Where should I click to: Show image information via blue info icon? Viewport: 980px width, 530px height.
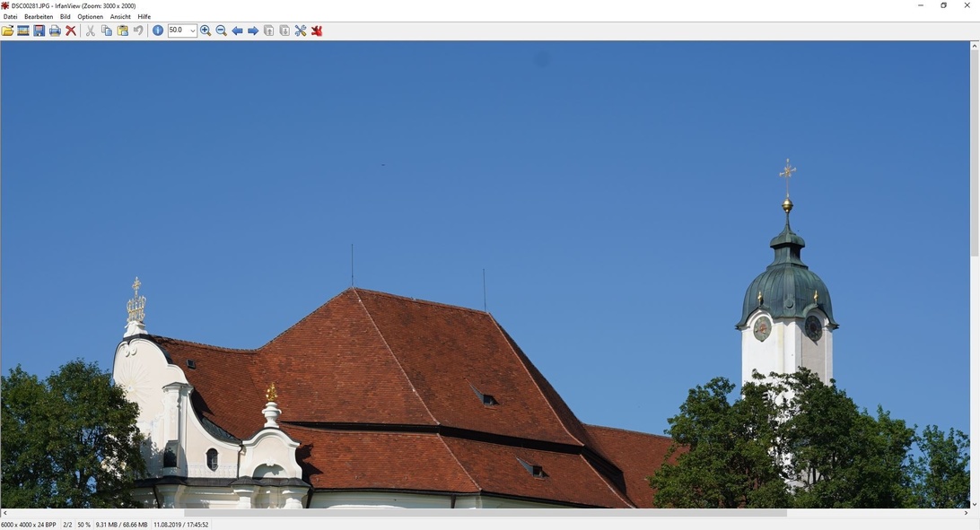(x=158, y=30)
